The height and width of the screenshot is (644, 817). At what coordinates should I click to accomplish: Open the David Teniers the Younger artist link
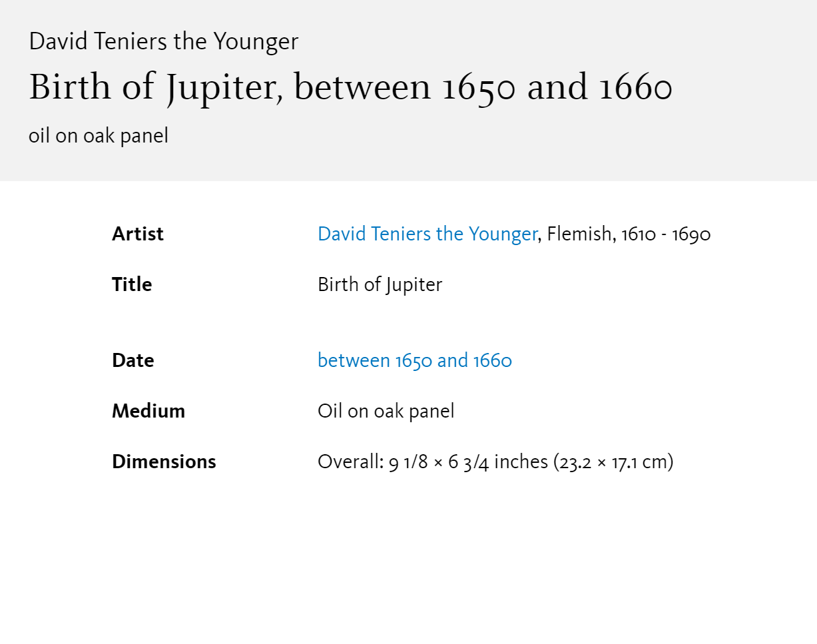pos(427,234)
